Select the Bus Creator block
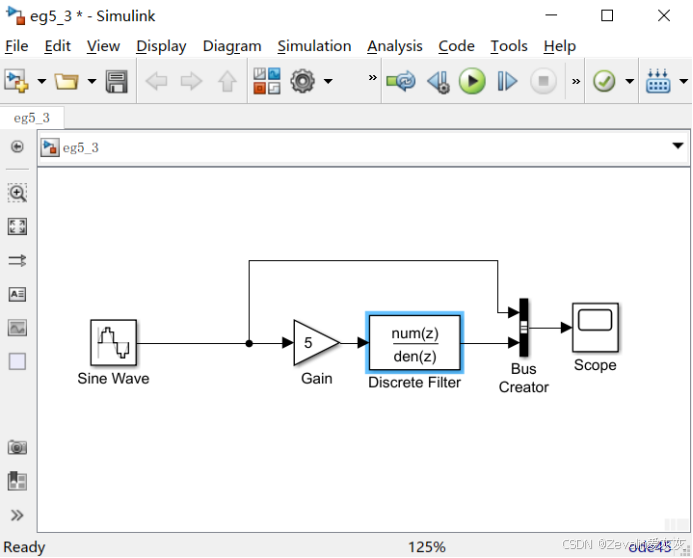 tap(524, 327)
